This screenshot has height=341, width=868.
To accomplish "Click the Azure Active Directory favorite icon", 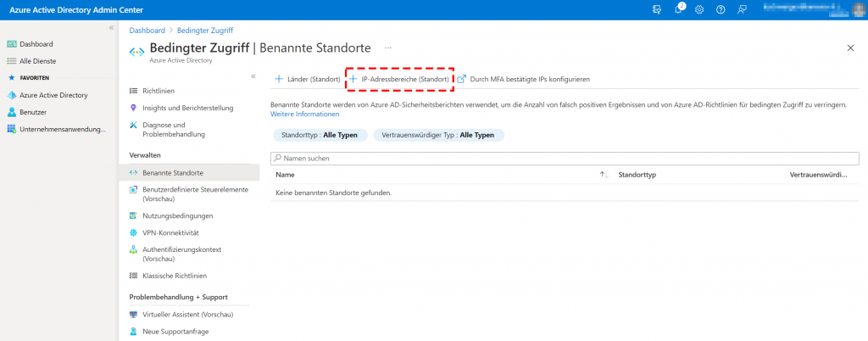I will pos(12,95).
